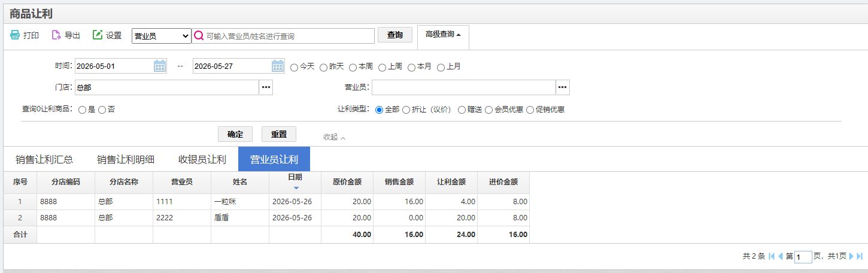Click the 确定 button
The image size is (868, 273).
[235, 134]
